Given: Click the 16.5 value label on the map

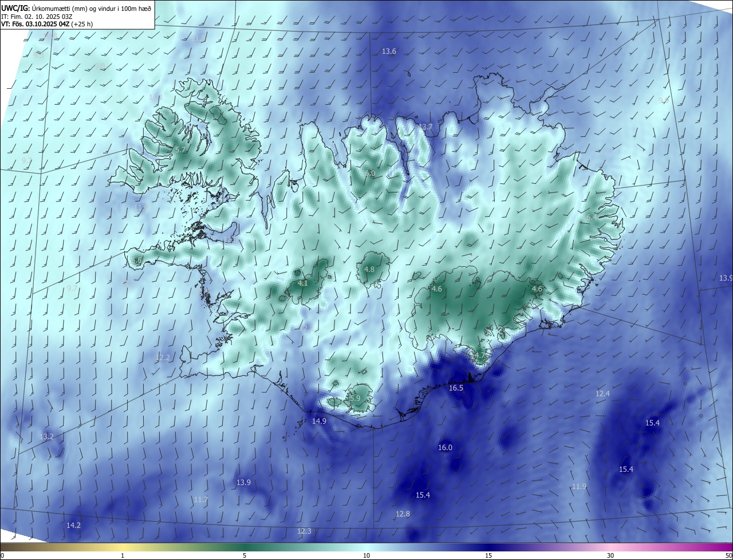Looking at the screenshot, I should point(456,388).
